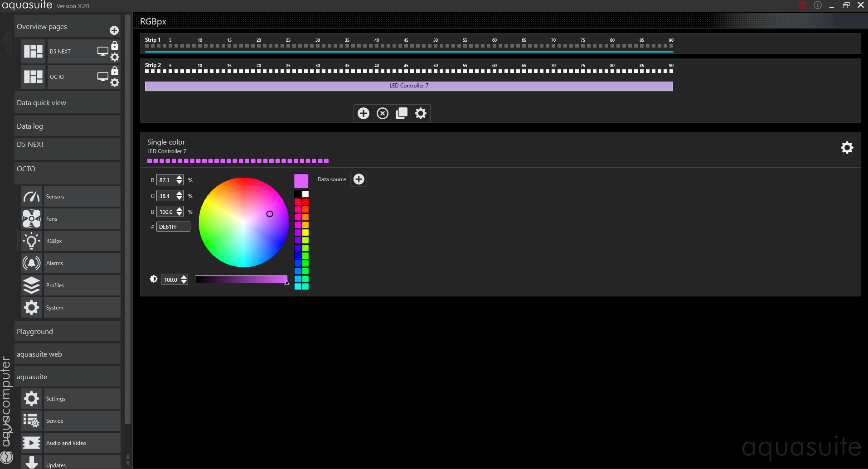Click the hex color code field
The height and width of the screenshot is (469, 868).
click(173, 227)
